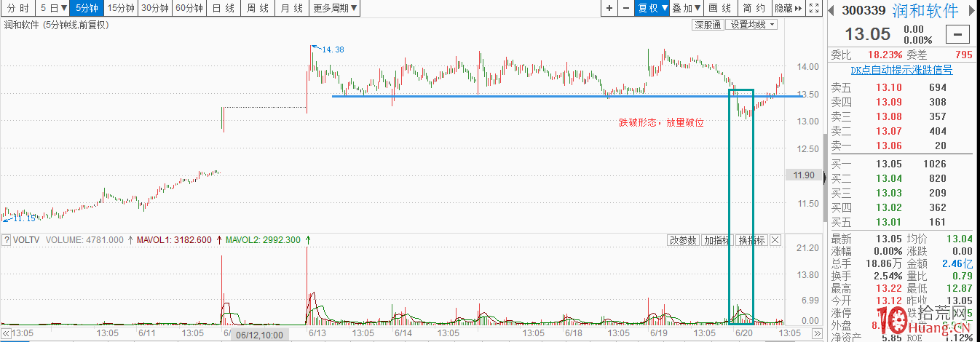Image resolution: width=980 pixels, height=342 pixels.
Task: Click the 简约 simple mode button
Action: [754, 9]
